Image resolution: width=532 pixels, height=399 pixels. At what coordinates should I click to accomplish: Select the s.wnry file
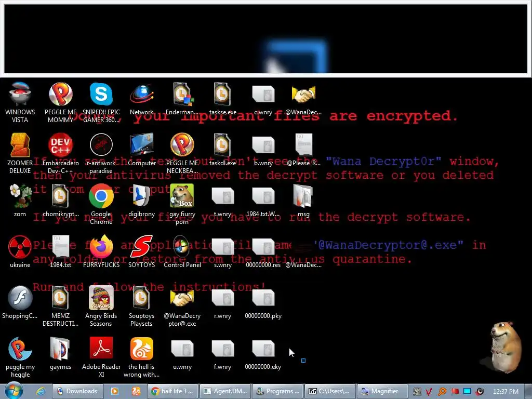222,252
